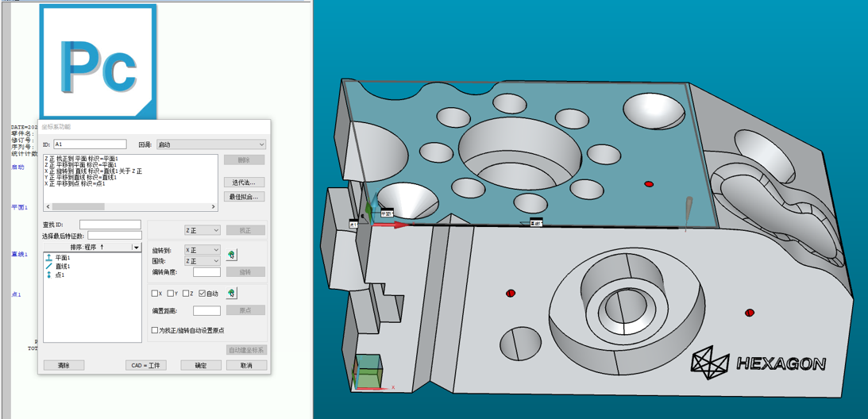
Task: Click the PC-DMIS logo image
Action: [x=98, y=62]
